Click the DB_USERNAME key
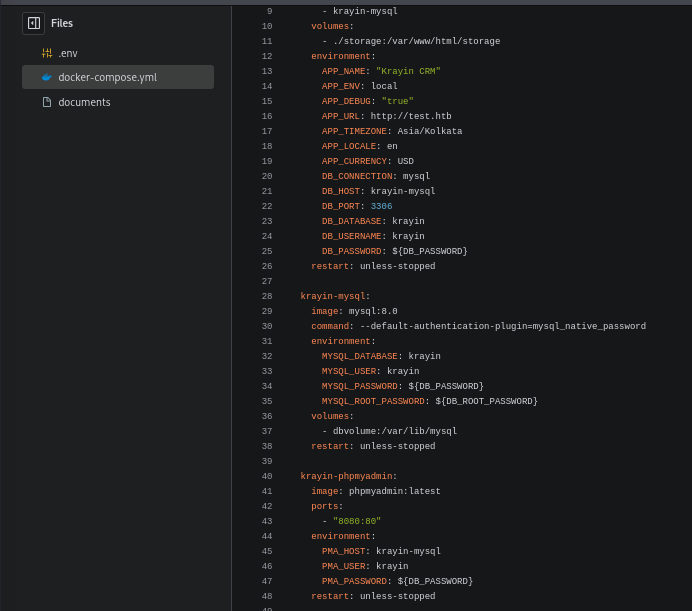This screenshot has width=692, height=611. click(351, 236)
